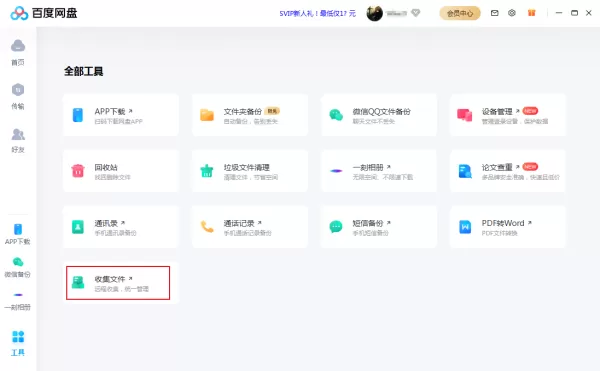
Task: Open the 一刻相册 sidebar icon
Action: (18, 295)
